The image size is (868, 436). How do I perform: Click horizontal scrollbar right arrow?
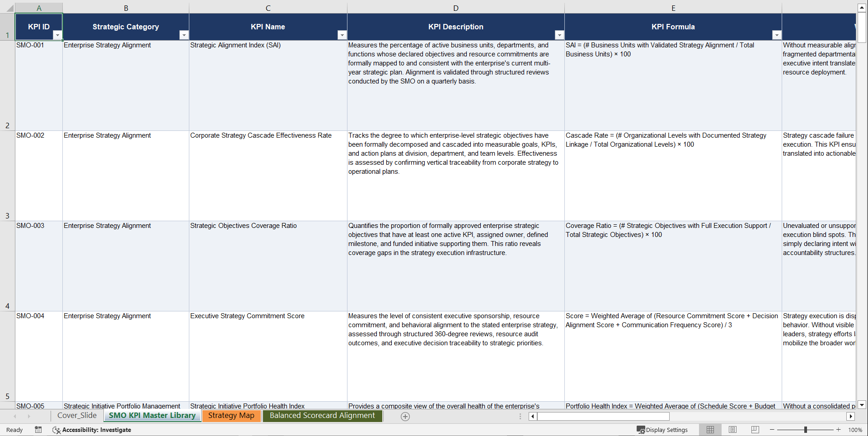click(x=851, y=416)
